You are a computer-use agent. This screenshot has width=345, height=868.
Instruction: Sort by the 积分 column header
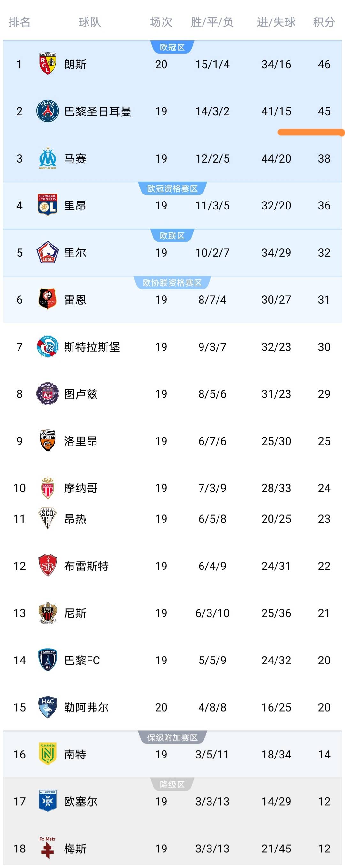(324, 22)
